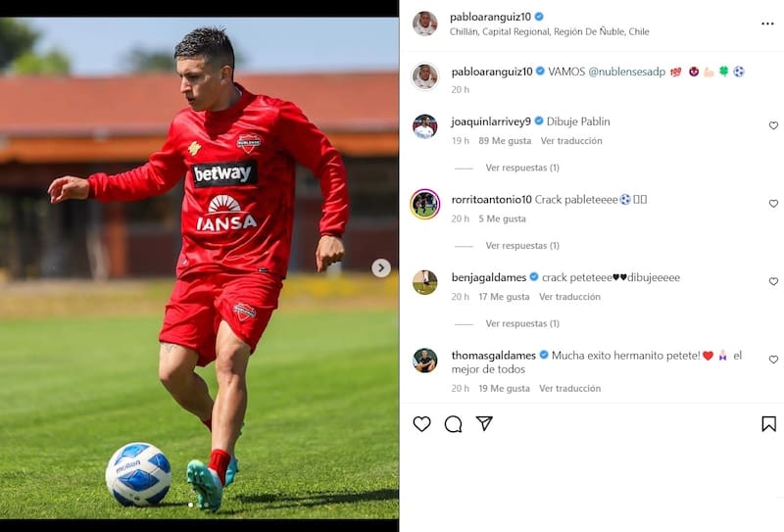Screen dimensions: 784x532
Task: Like the thomasgaldames comment
Action: (x=773, y=360)
